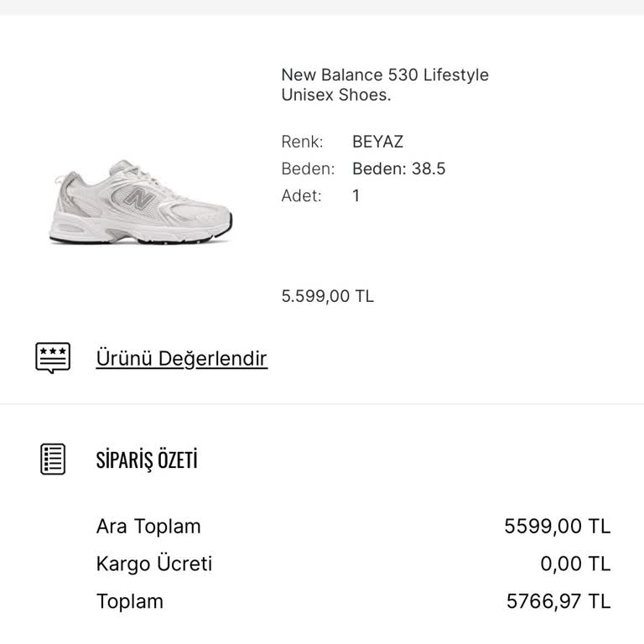Click the Adet label
Image resolution: width=644 pixels, height=644 pixels.
tap(301, 195)
